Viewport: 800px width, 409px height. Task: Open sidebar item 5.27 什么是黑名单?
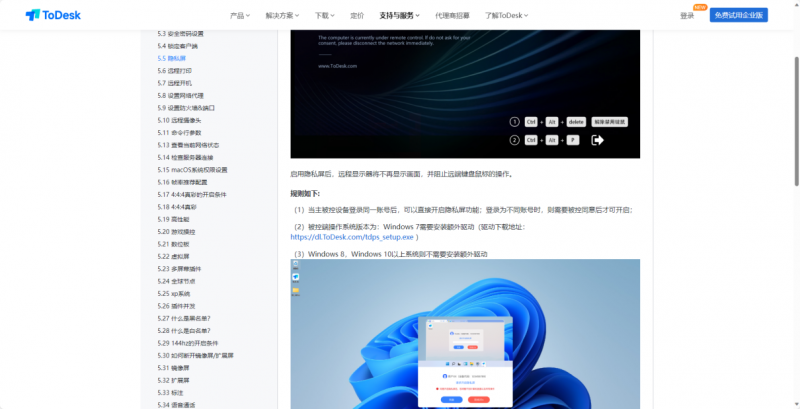[x=184, y=318]
